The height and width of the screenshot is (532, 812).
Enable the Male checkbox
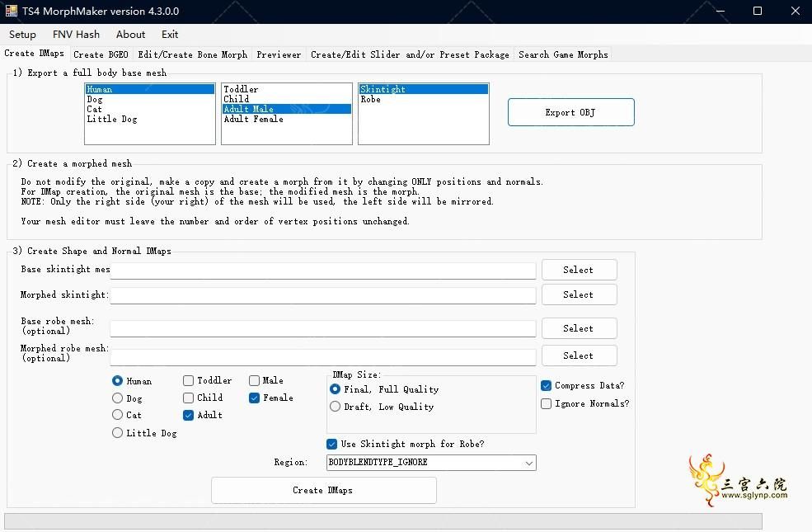tap(254, 381)
